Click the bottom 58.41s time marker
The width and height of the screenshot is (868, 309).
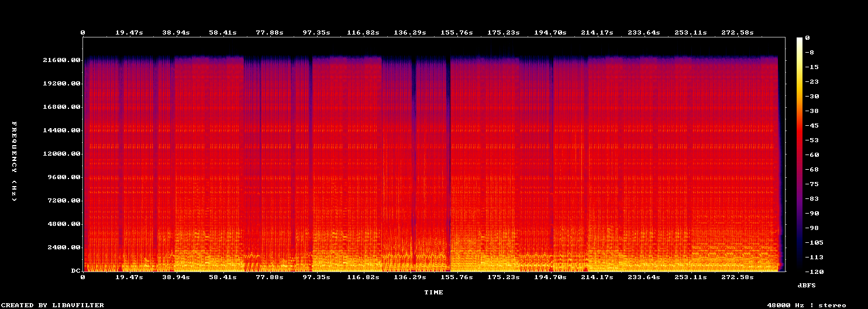click(x=223, y=277)
